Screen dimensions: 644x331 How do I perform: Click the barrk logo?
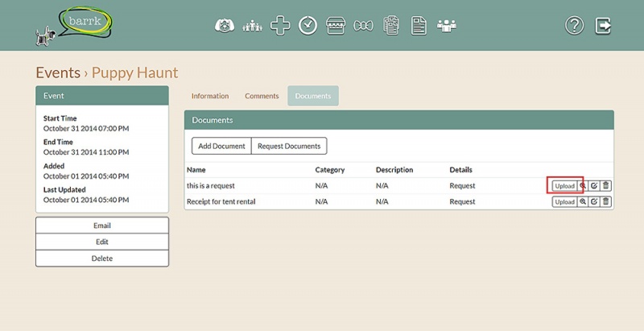(x=74, y=26)
